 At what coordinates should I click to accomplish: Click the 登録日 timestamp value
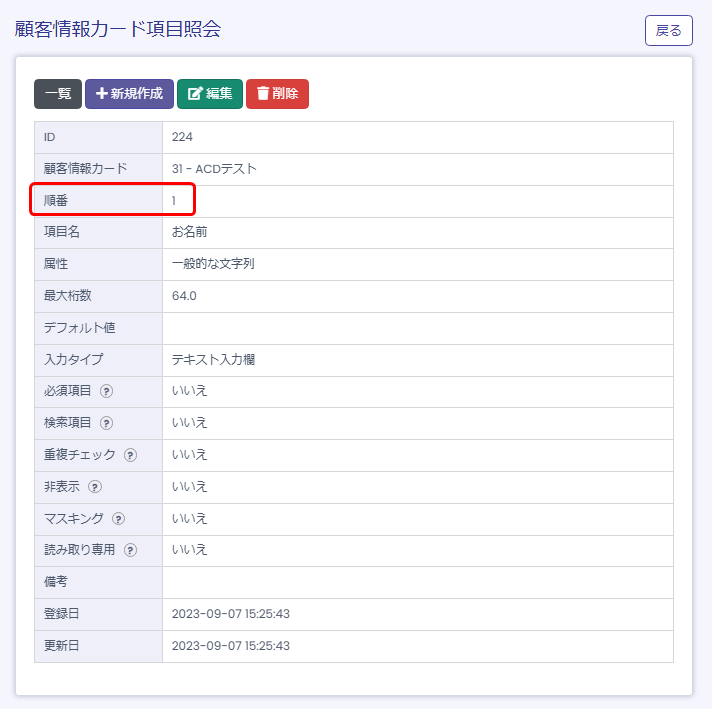[x=230, y=613]
